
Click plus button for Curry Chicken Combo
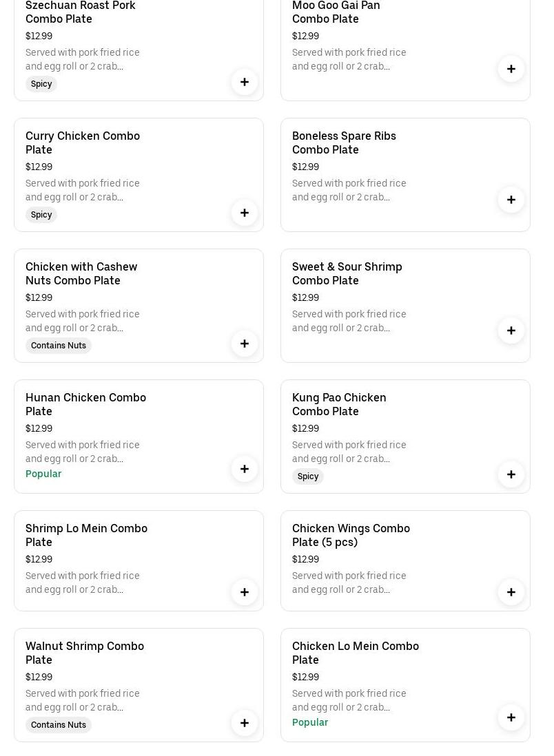245,213
